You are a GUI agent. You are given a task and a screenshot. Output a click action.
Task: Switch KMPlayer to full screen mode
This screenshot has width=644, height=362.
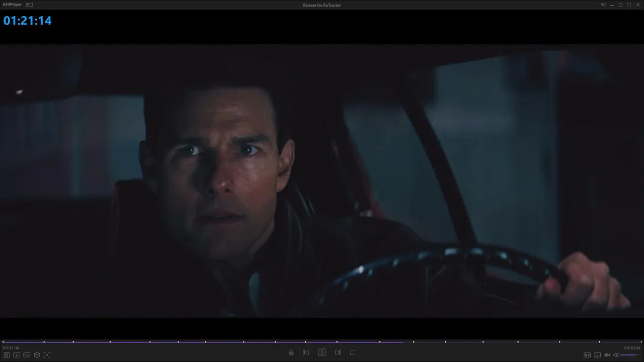(x=629, y=5)
